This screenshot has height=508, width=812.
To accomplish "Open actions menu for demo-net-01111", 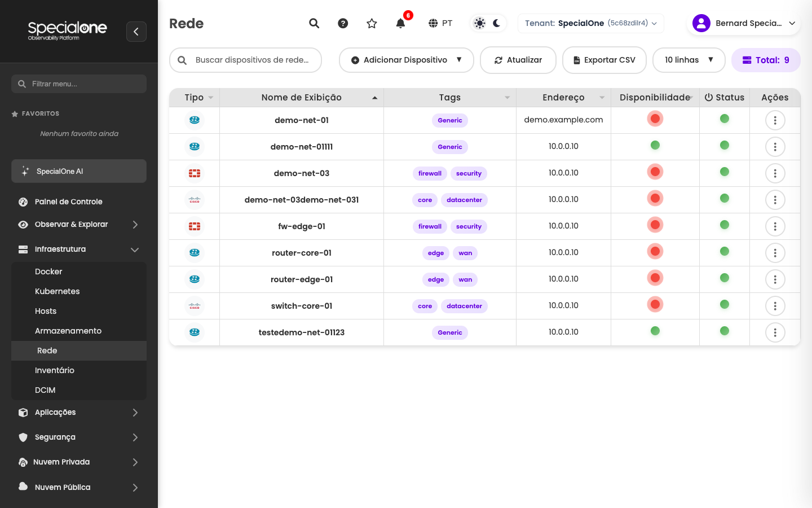I will [775, 147].
